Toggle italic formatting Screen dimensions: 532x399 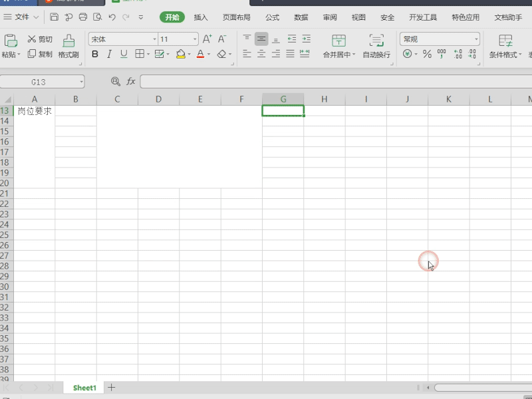[109, 54]
